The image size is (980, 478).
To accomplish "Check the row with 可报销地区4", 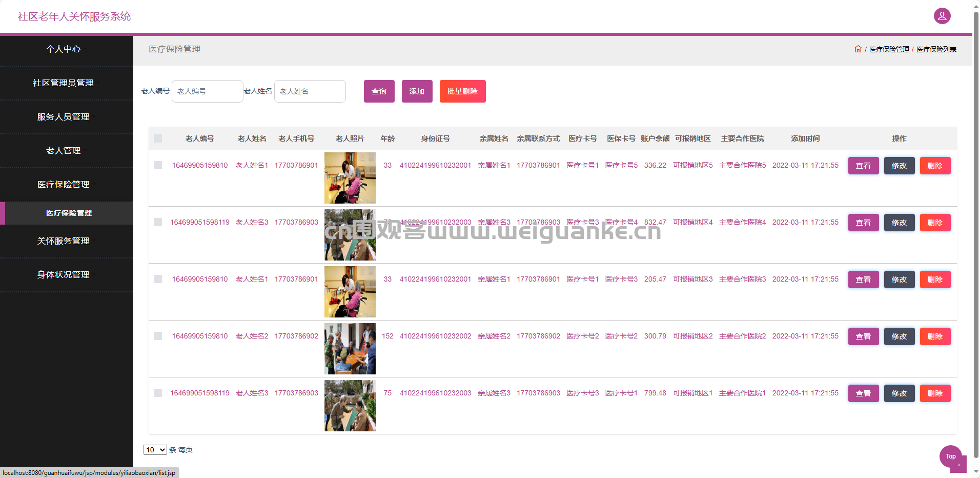I will tap(158, 222).
